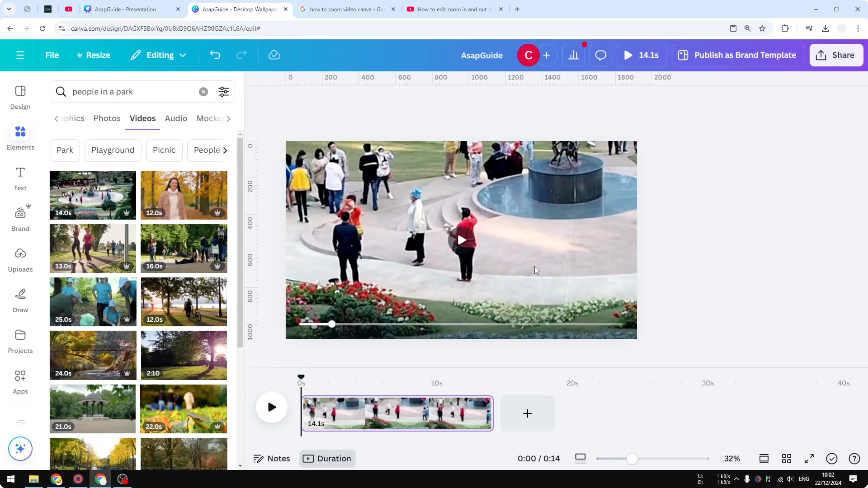
Task: Open the File menu
Action: click(52, 55)
